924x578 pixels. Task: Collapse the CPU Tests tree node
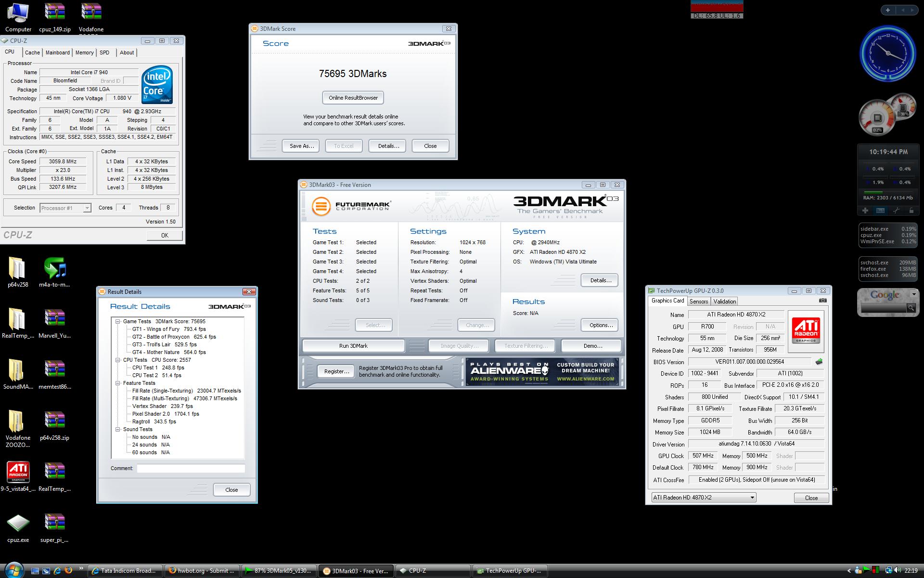pyautogui.click(x=117, y=360)
